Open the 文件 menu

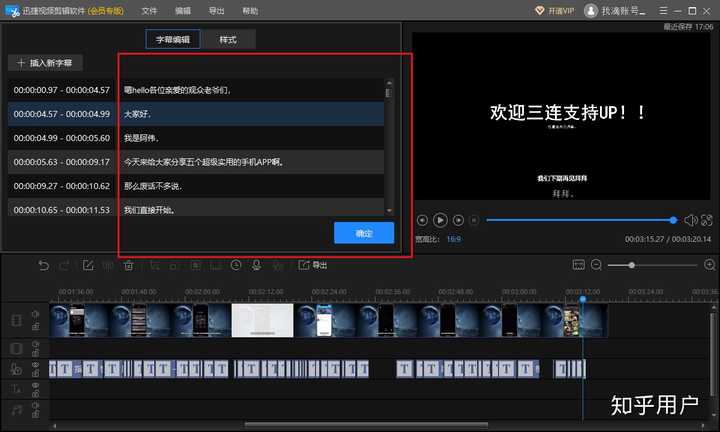pyautogui.click(x=149, y=11)
